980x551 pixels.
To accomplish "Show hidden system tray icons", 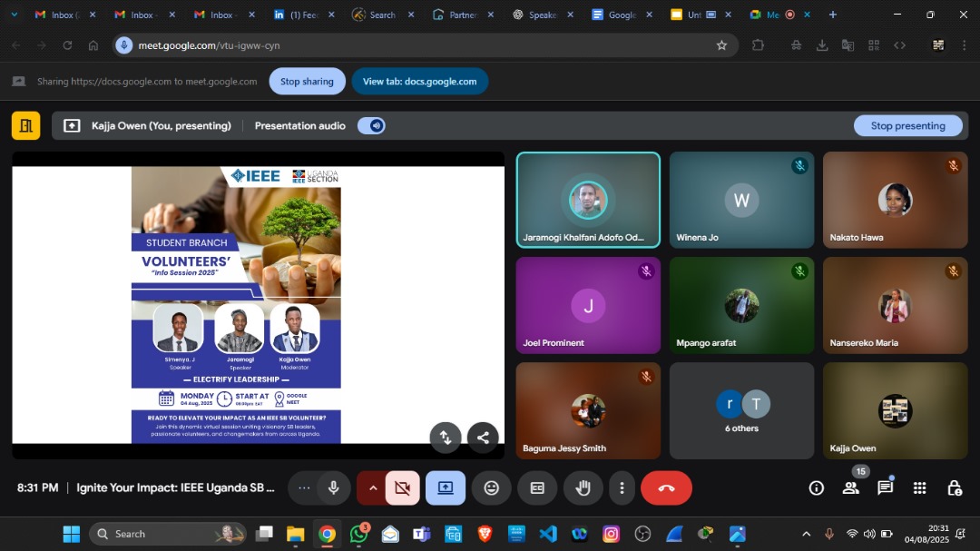I will pos(807,534).
